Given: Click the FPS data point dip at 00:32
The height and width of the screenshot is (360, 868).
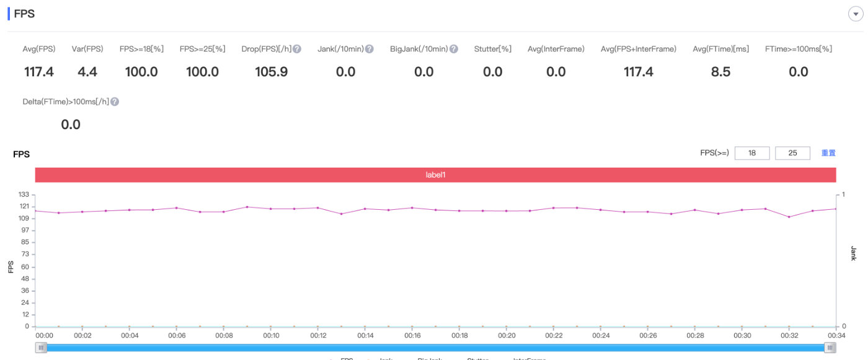Looking at the screenshot, I should pyautogui.click(x=789, y=217).
